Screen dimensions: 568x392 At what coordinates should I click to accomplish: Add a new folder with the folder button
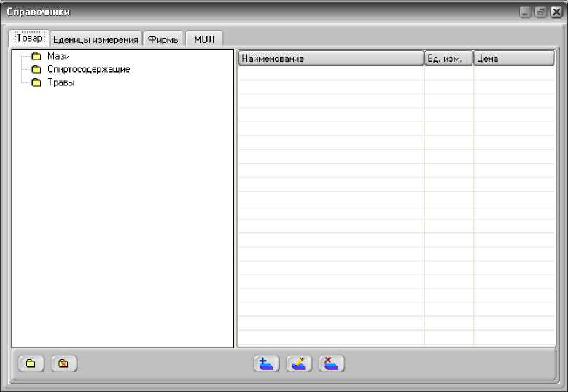coord(31,364)
